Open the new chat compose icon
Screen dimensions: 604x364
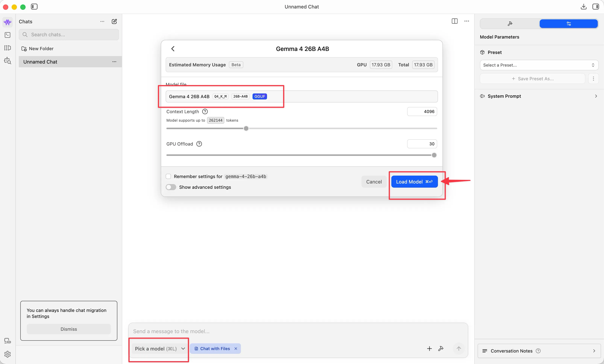coord(114,22)
